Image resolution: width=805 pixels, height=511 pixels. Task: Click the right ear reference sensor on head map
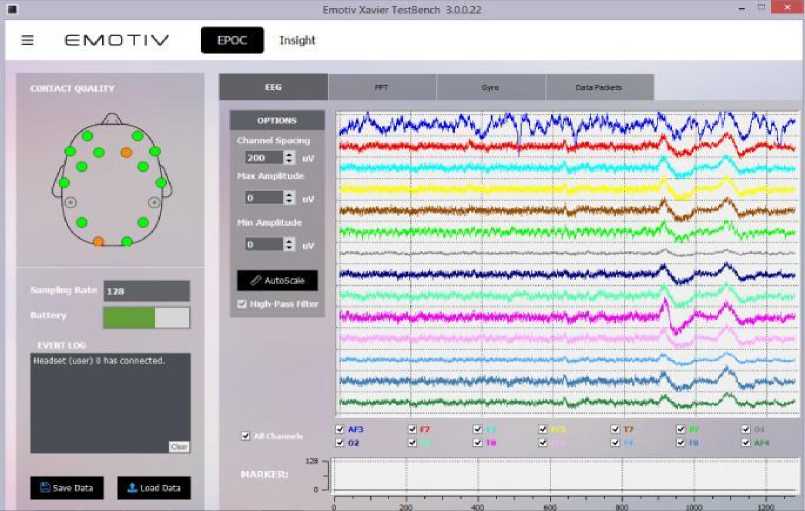point(154,202)
